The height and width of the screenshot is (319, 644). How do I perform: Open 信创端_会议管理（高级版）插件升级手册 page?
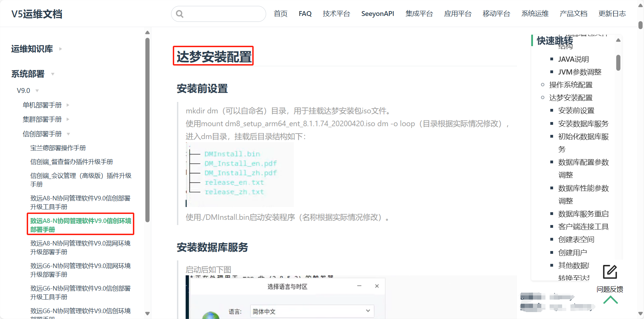tap(81, 180)
